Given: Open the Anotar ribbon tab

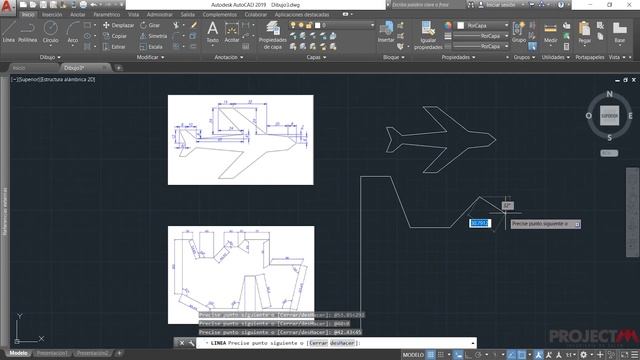Looking at the screenshot, I should pyautogui.click(x=78, y=14).
